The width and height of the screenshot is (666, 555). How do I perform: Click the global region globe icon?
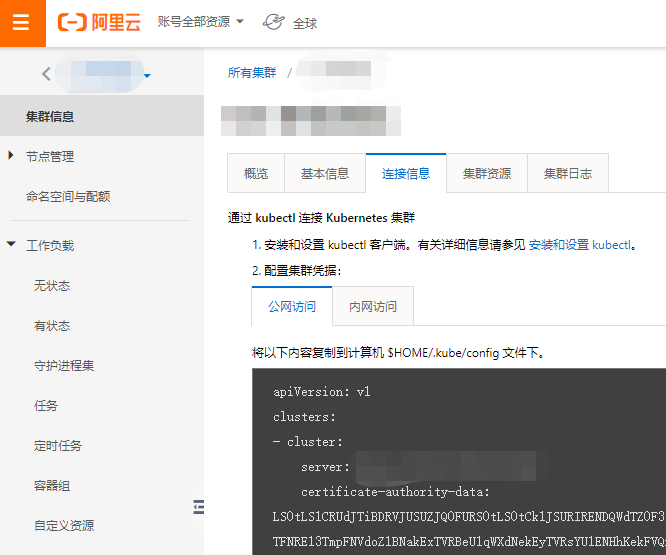click(273, 22)
